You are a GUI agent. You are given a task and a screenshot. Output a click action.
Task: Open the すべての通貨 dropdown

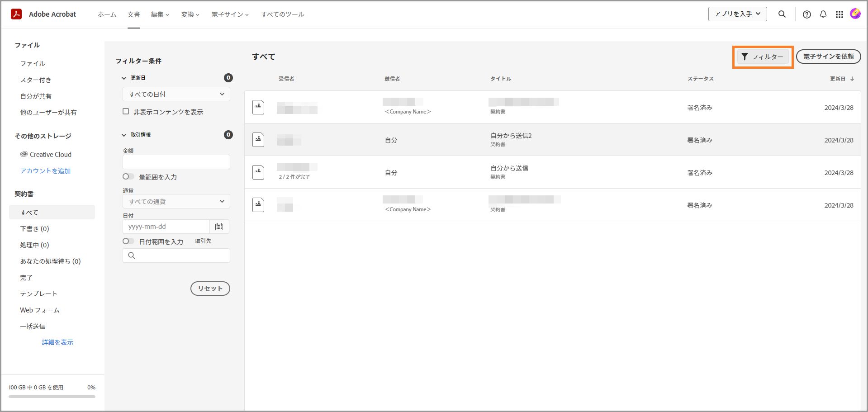click(x=176, y=201)
